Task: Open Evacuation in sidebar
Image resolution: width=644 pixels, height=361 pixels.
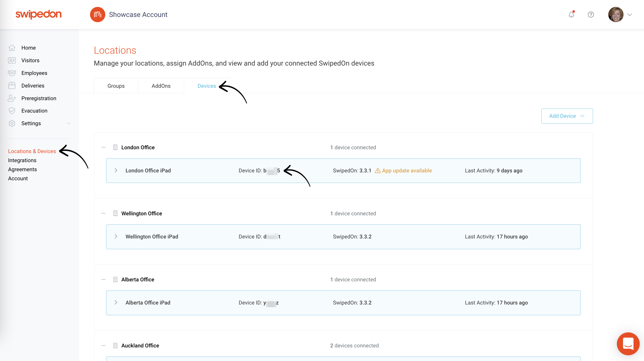Action: tap(34, 111)
